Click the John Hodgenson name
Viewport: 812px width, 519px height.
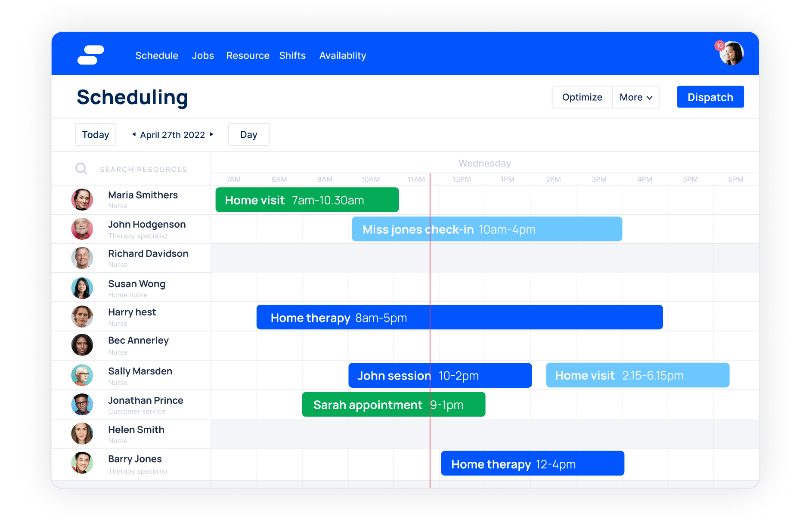[x=147, y=224]
